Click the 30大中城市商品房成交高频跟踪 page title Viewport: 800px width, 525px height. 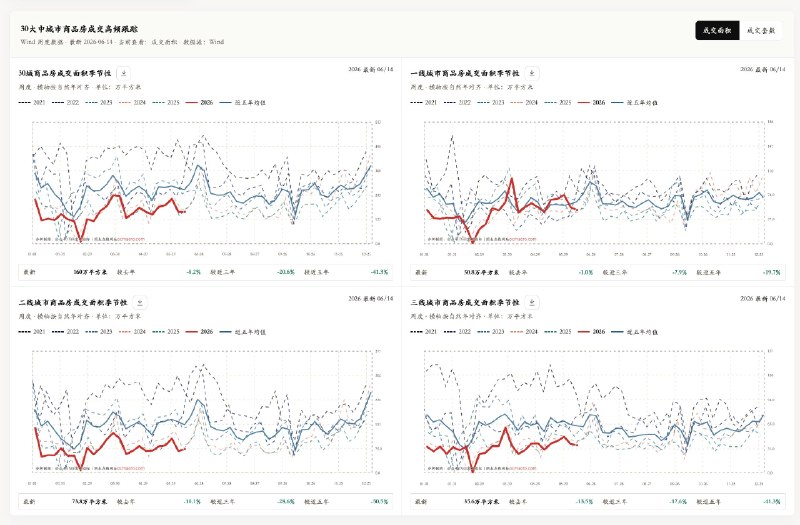pyautogui.click(x=79, y=29)
